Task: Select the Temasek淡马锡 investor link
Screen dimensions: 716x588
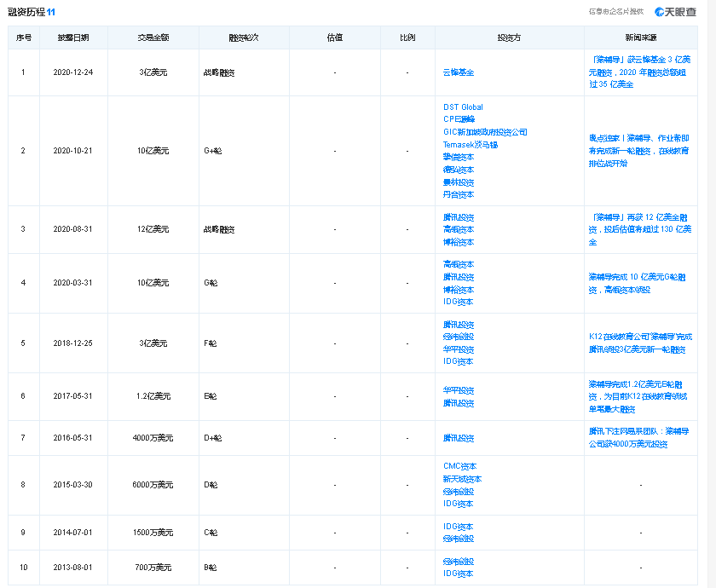Action: tap(471, 145)
